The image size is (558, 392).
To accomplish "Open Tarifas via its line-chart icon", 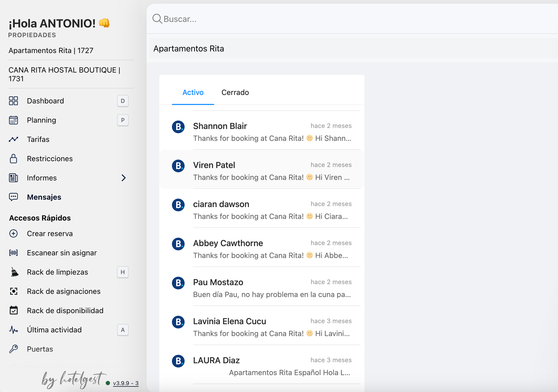I will [x=13, y=139].
